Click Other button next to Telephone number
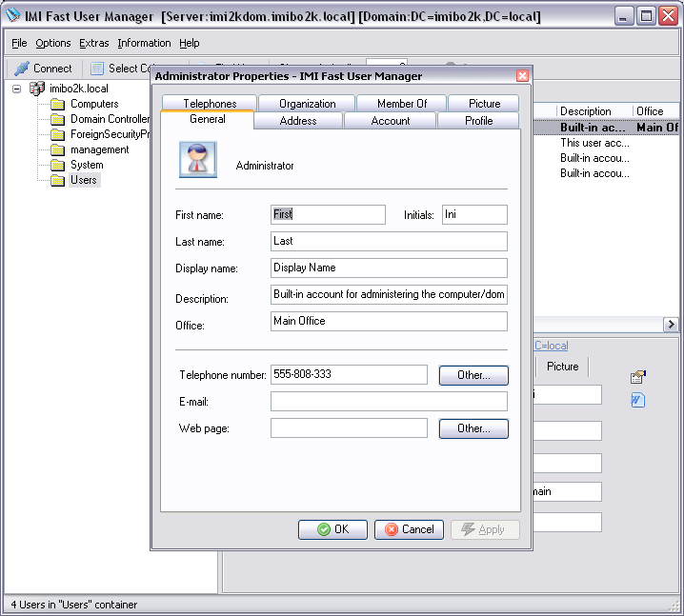Image resolution: width=684 pixels, height=616 pixels. tap(473, 375)
